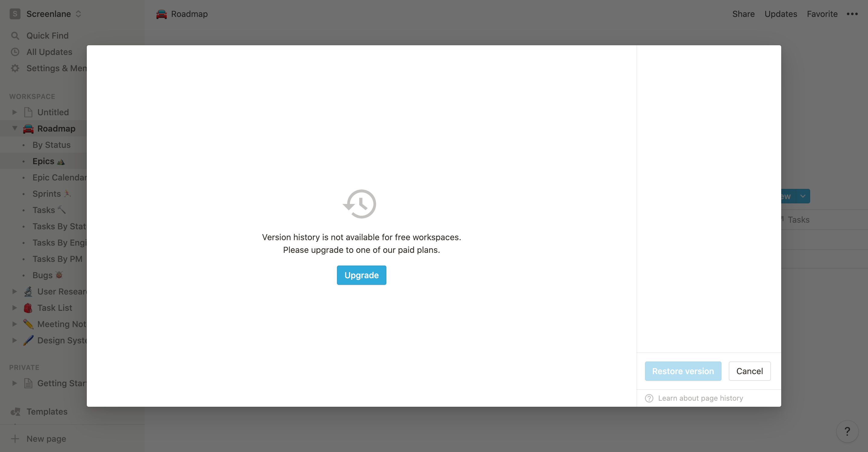Click the version history clock icon
This screenshot has height=452, width=868.
360,204
